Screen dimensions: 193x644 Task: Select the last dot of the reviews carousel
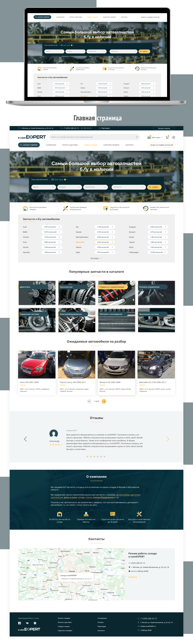click(104, 456)
